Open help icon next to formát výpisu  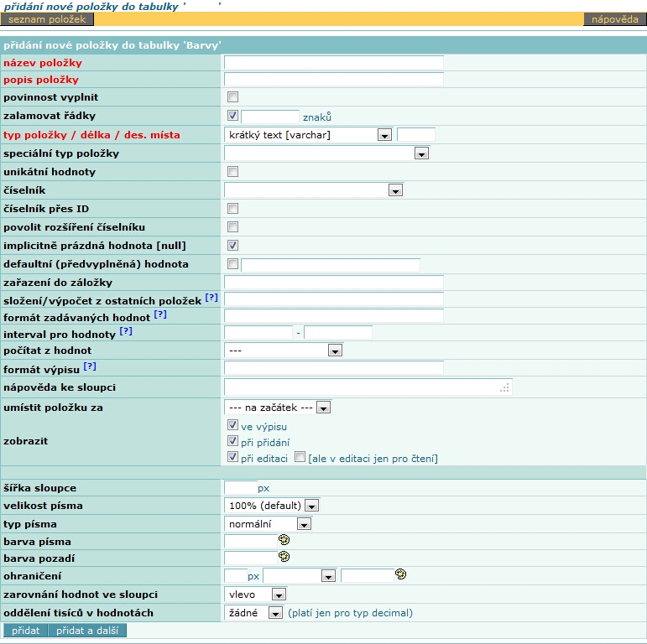click(x=90, y=366)
